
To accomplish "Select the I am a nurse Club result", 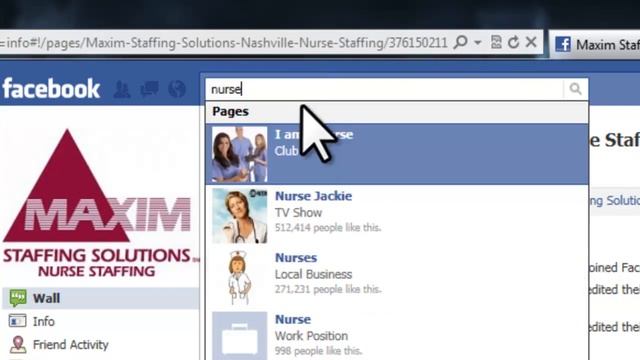I will coord(397,154).
